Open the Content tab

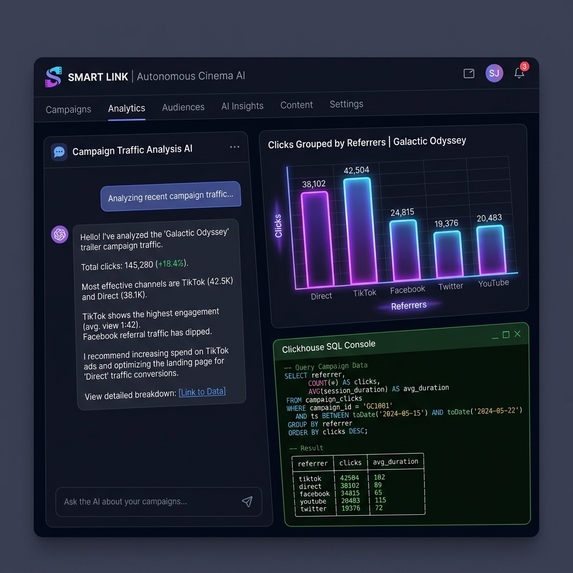(296, 105)
